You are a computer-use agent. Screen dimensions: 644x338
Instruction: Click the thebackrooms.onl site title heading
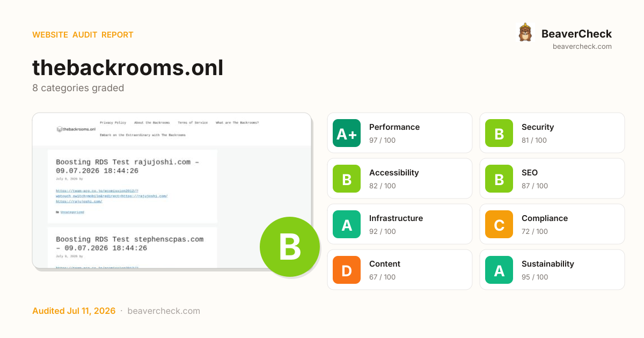128,68
